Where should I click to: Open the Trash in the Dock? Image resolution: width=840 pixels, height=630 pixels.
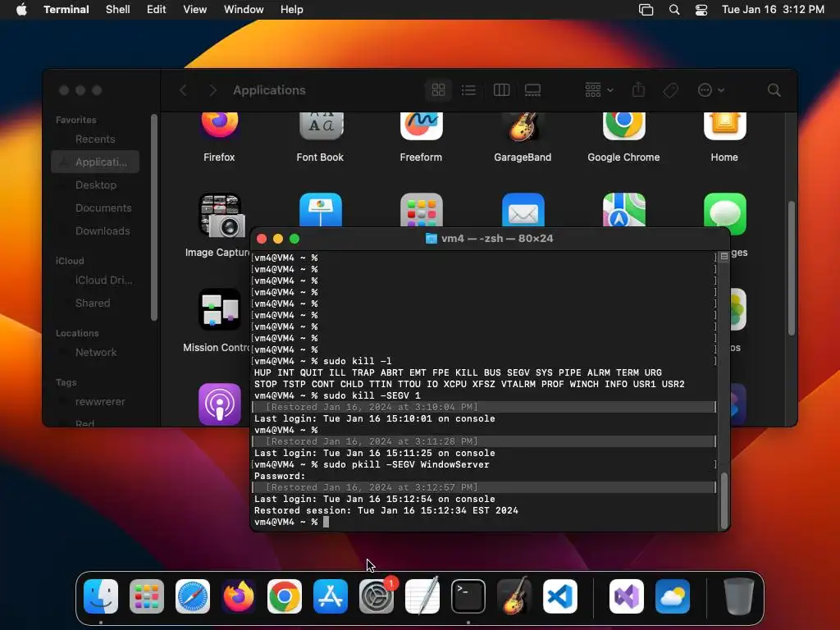click(739, 596)
